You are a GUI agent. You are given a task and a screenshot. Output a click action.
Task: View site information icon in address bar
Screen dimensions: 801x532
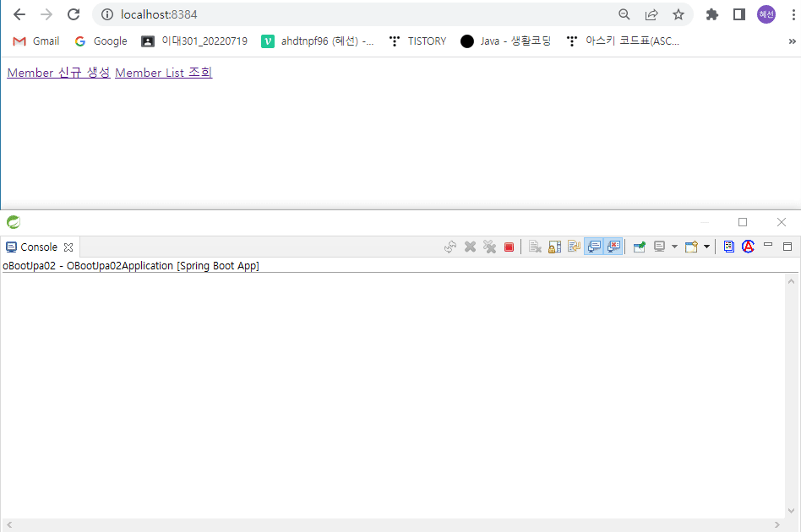[106, 14]
